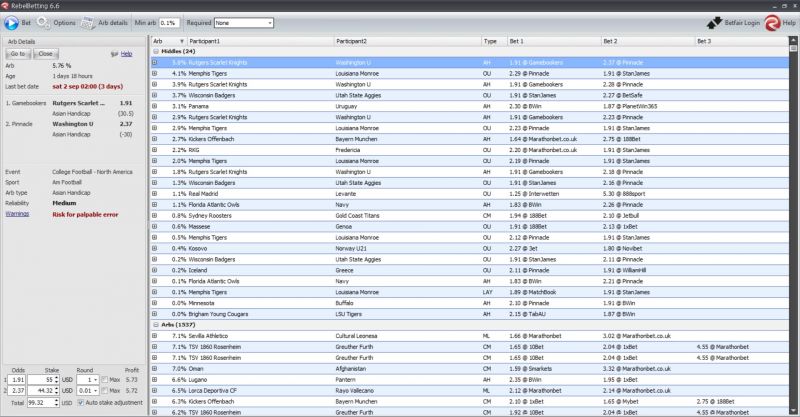Click the '1.87 @ PlanetWin365' cell

[630, 106]
